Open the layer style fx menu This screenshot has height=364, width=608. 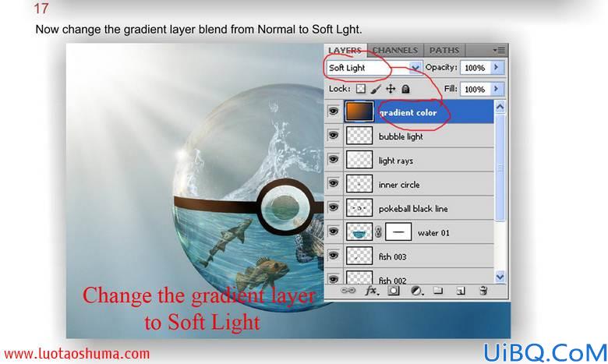(x=372, y=291)
